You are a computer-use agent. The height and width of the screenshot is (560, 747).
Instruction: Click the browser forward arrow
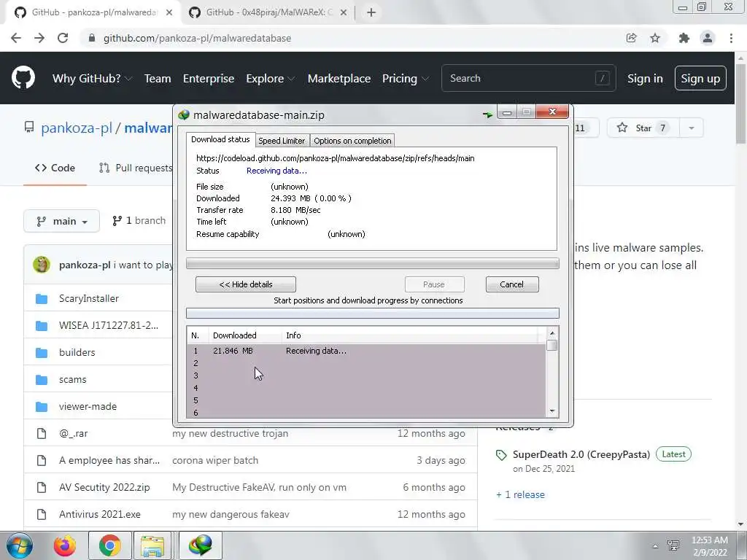pos(39,38)
